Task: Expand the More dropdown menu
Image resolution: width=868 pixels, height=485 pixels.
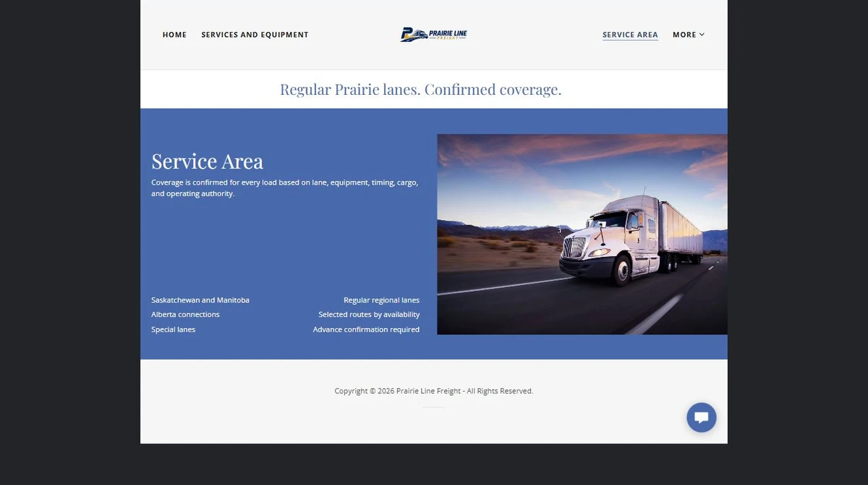Action: pyautogui.click(x=688, y=35)
